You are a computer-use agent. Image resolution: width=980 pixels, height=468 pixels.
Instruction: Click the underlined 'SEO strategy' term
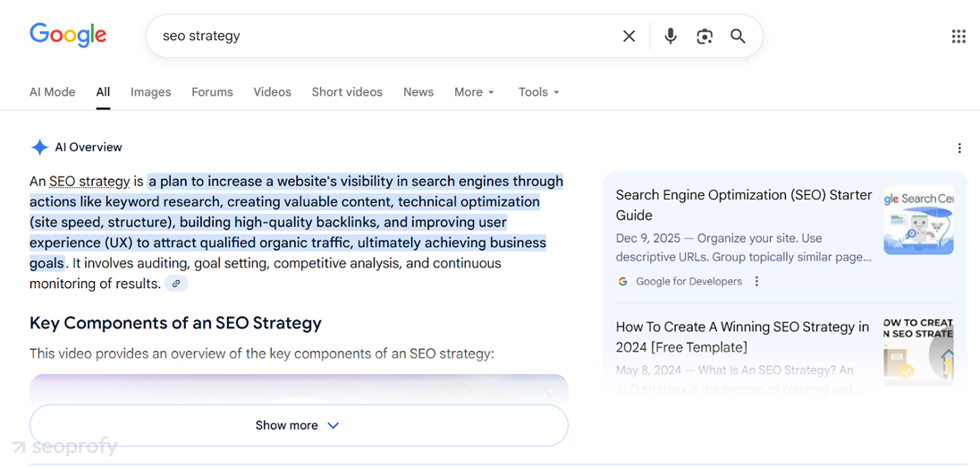[89, 182]
